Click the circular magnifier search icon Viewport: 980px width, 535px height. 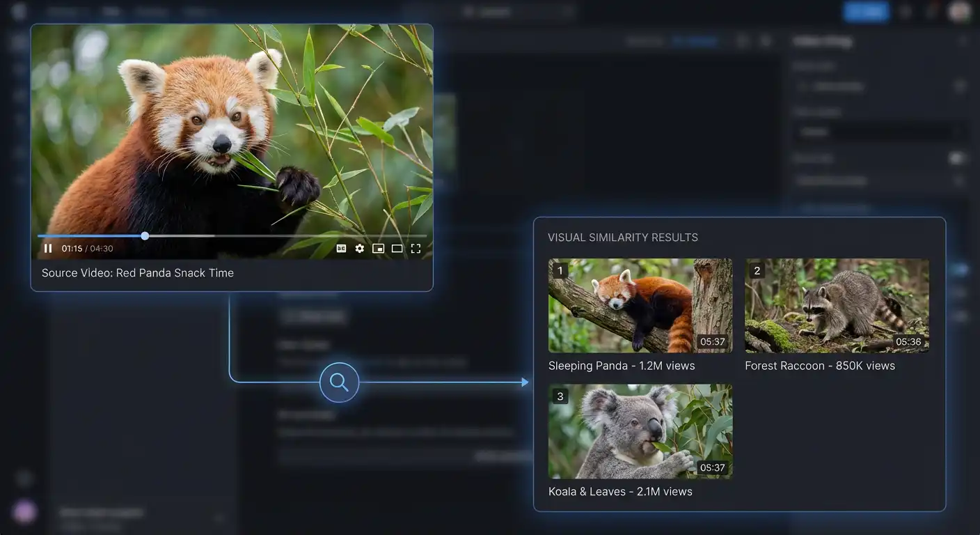coord(338,382)
